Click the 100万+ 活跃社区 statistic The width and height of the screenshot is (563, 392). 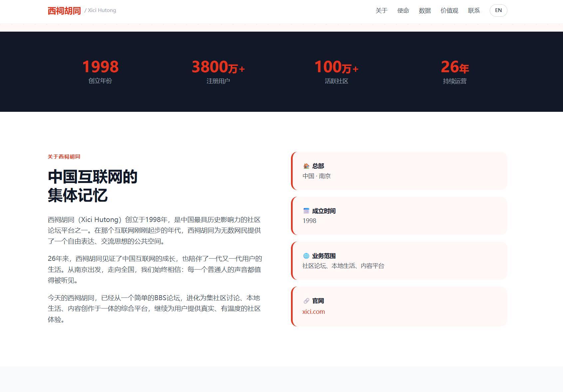337,72
